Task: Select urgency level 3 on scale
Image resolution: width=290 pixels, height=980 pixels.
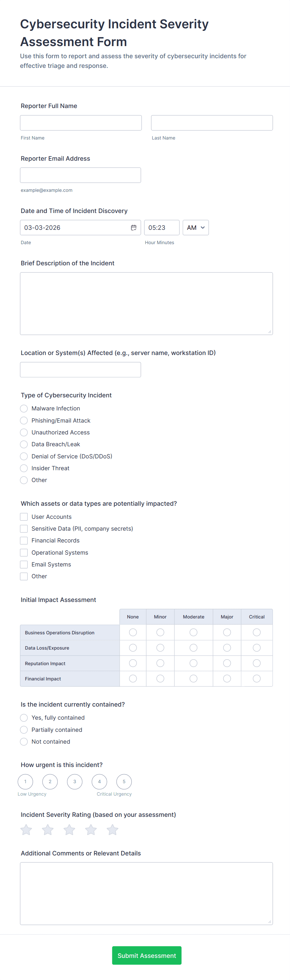Action: tap(75, 782)
